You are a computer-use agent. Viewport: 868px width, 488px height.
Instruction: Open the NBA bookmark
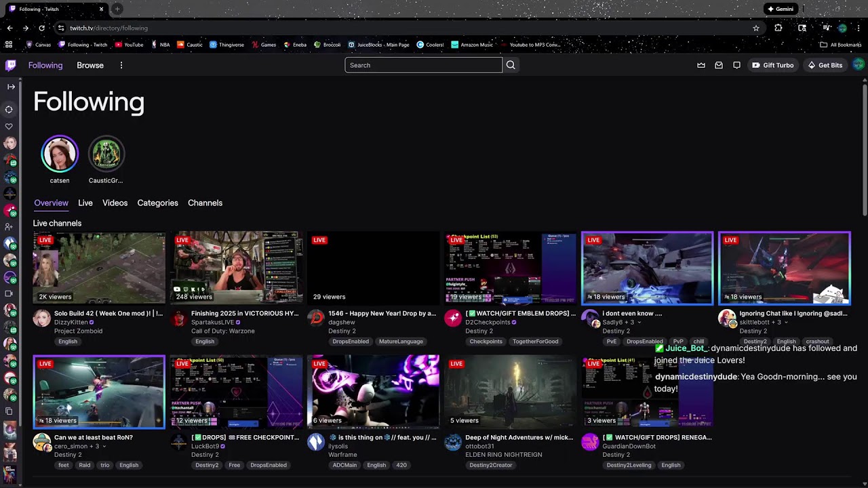tap(161, 45)
